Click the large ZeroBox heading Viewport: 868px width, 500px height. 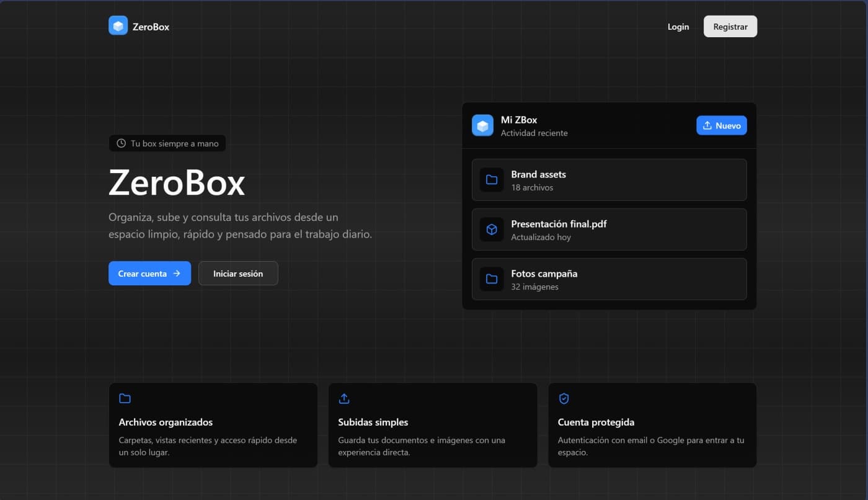[x=177, y=183]
